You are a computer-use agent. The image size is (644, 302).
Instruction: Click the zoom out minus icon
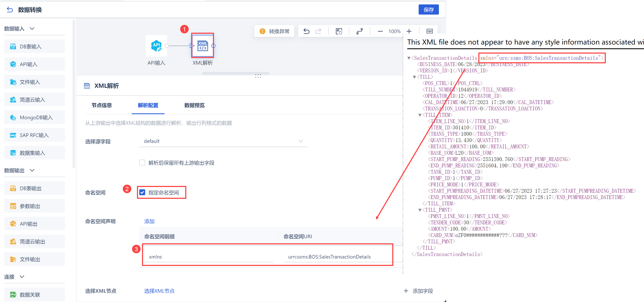[380, 31]
